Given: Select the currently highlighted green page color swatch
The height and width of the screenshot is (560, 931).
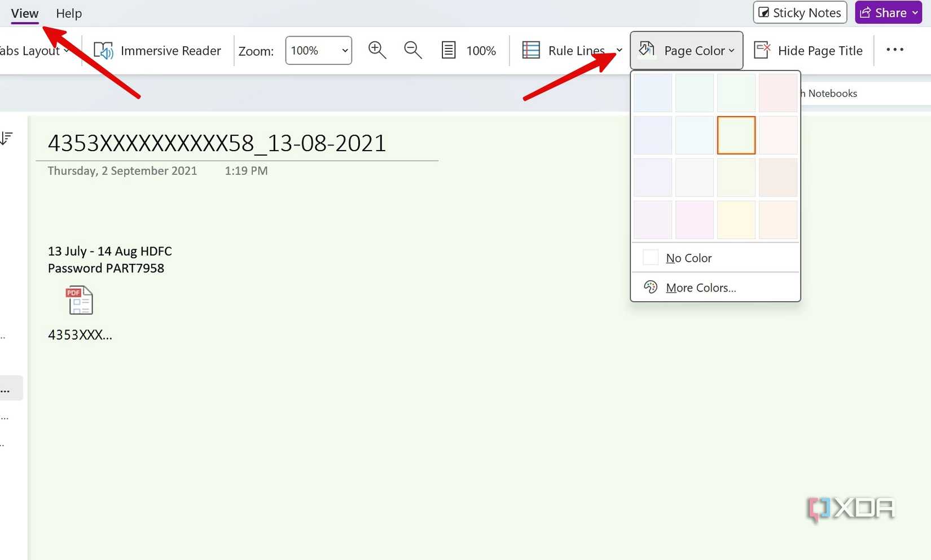Looking at the screenshot, I should 736,135.
